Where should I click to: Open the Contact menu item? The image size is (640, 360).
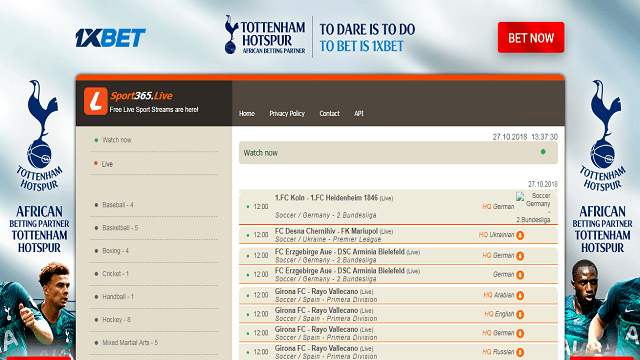(329, 113)
